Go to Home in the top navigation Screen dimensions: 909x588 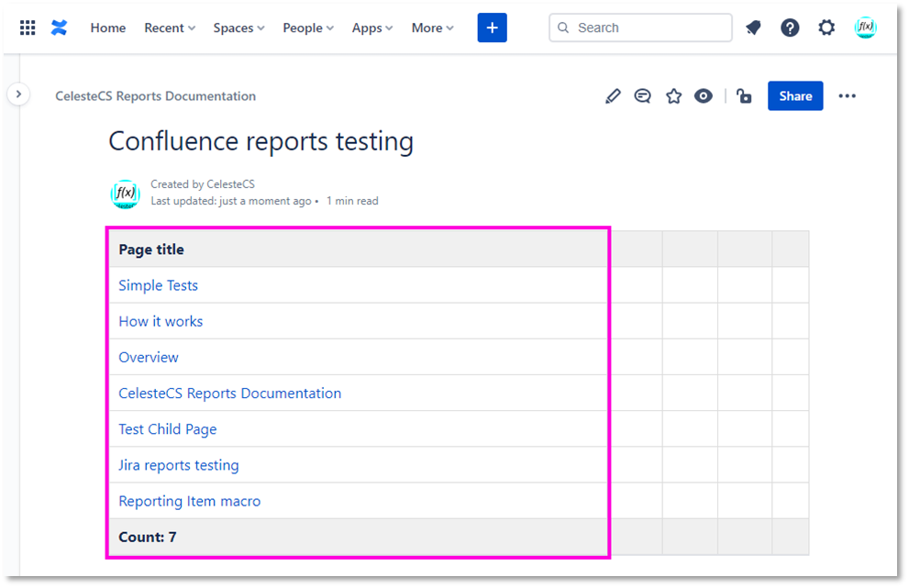tap(108, 28)
